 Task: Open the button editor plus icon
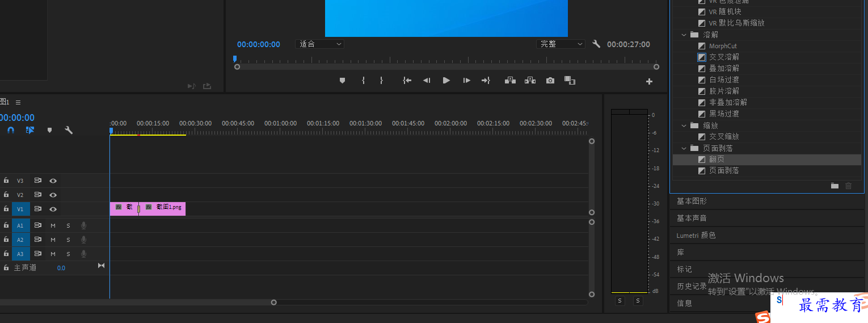pyautogui.click(x=649, y=81)
